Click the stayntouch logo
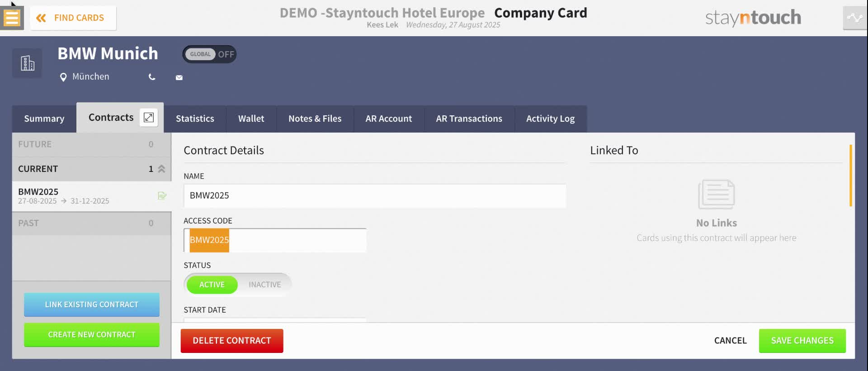The width and height of the screenshot is (868, 371). [753, 18]
